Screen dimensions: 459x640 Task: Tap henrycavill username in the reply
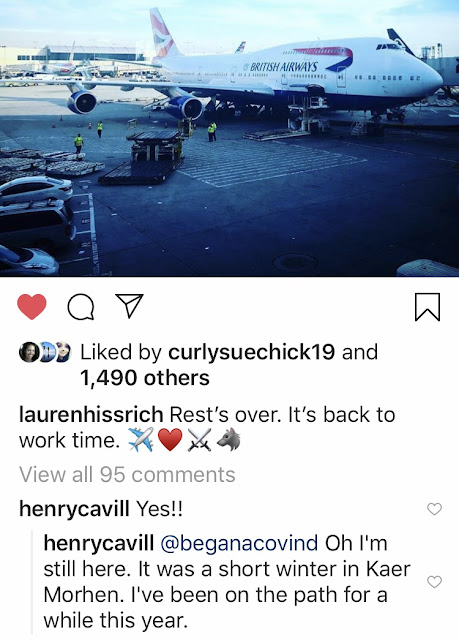(x=99, y=543)
